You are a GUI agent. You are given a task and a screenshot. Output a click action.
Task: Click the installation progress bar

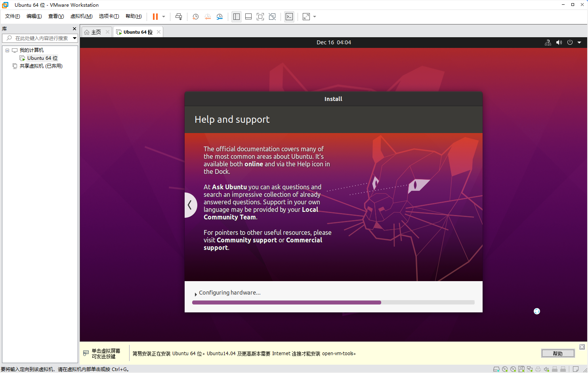tap(333, 303)
